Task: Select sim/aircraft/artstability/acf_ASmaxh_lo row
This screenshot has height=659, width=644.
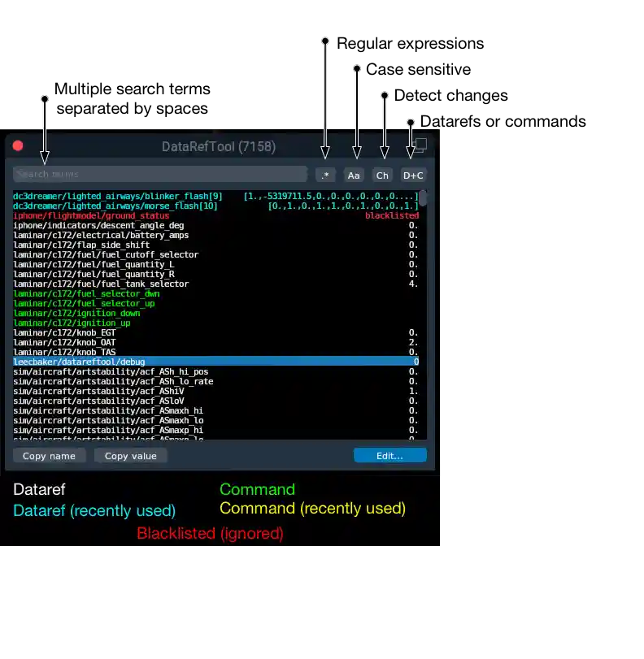Action: 215,420
